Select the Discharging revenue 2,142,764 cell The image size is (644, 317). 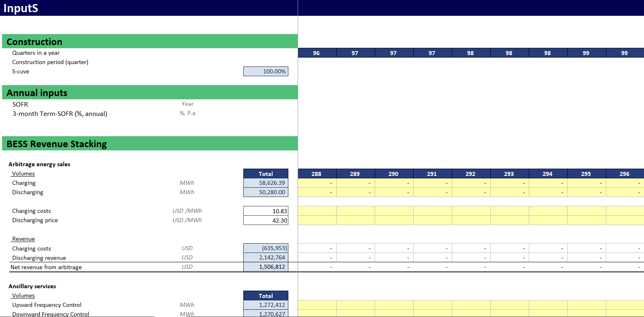pos(266,257)
